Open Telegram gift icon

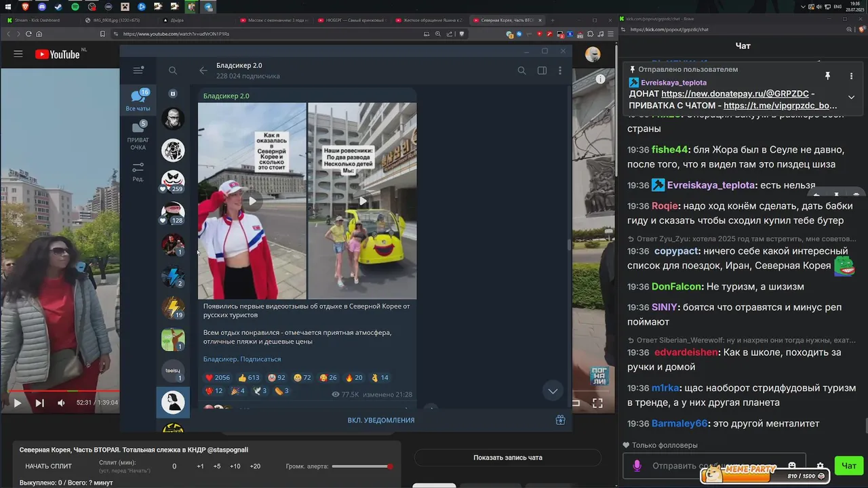(x=560, y=420)
